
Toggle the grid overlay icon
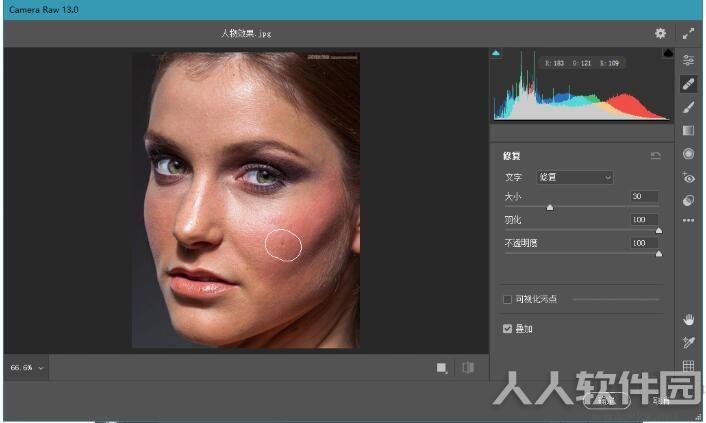688,365
